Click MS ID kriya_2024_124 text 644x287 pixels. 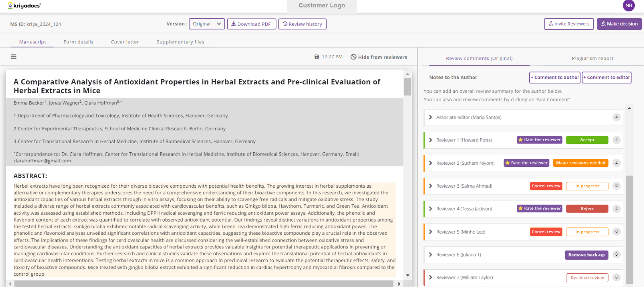tap(36, 24)
